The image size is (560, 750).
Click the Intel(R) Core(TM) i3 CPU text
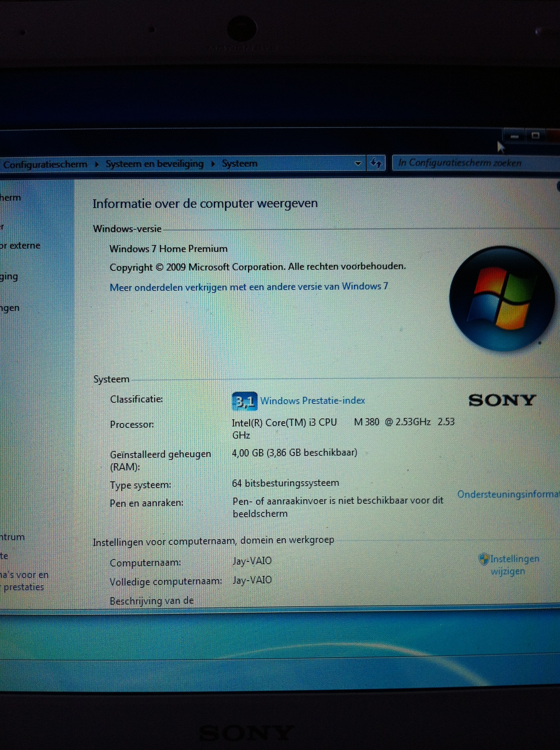click(284, 422)
